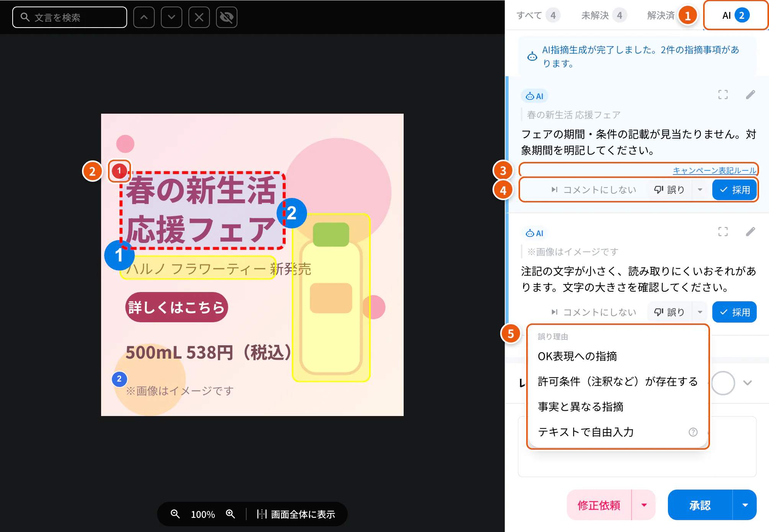Click 画面全体に表示 to fit the screen
769x532 pixels.
pos(296,514)
